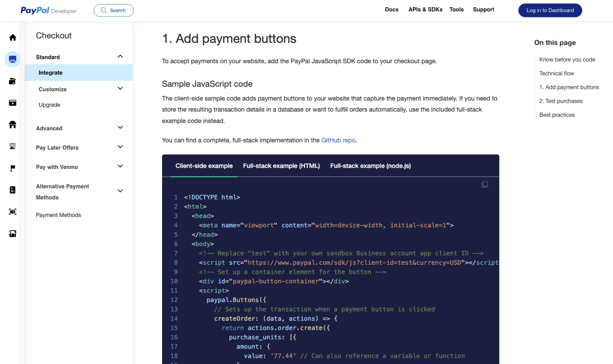This screenshot has width=613, height=364.
Task: Click the card scan icon in sidebar
Action: click(x=13, y=212)
